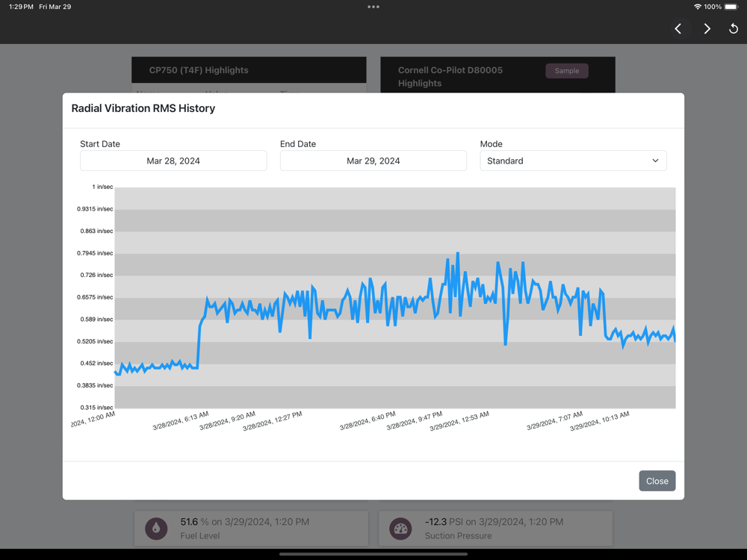This screenshot has width=747, height=560.
Task: Click the 3/29/2024, 10:13 AM axis label
Action: (600, 421)
